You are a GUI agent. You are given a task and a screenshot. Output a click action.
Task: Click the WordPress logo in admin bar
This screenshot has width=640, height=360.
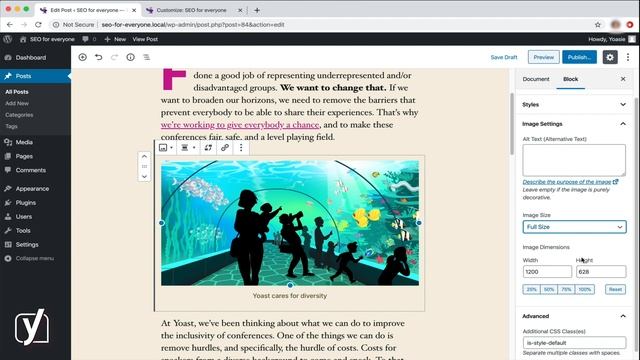click(x=7, y=39)
